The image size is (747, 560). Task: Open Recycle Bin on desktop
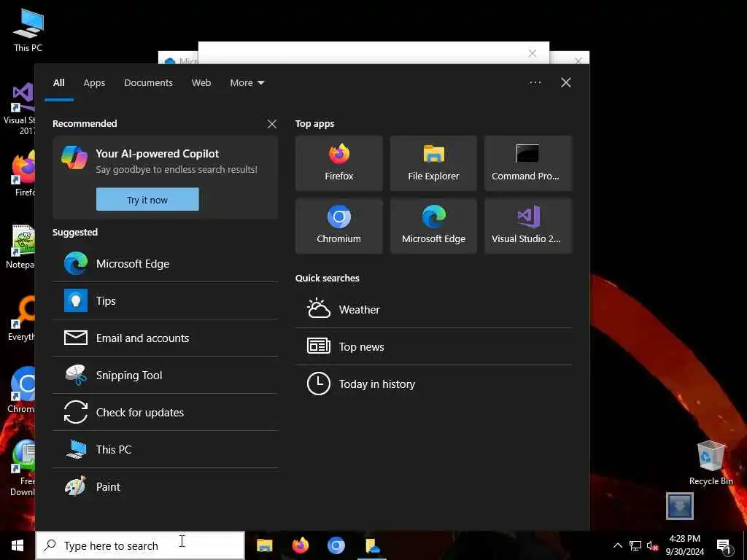(x=711, y=463)
